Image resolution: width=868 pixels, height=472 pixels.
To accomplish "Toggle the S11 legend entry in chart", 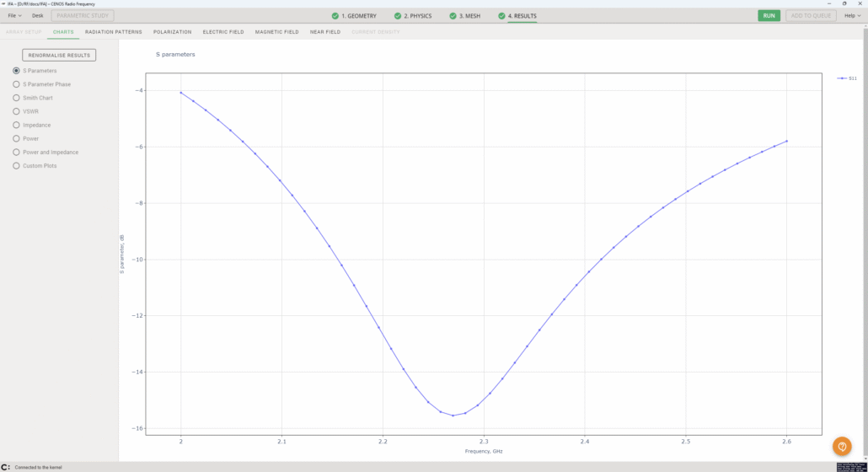I will click(x=847, y=78).
